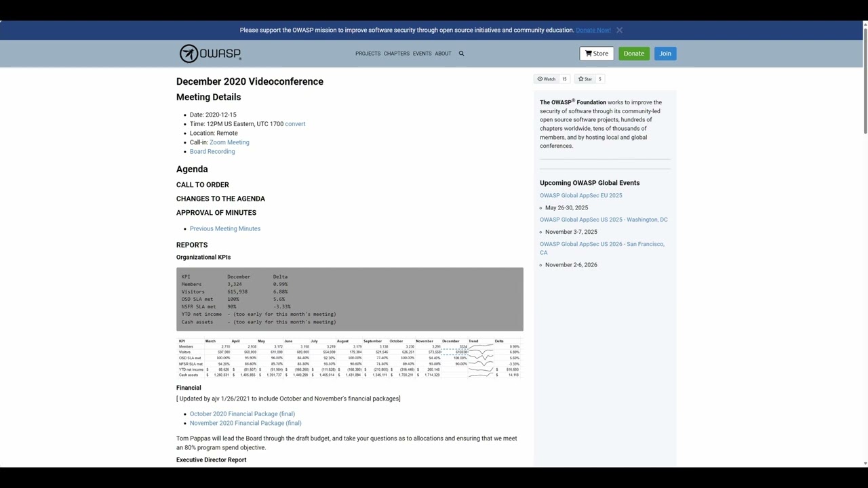The image size is (868, 488).
Task: Click the page vertical scrollbar thumb
Action: point(865,81)
